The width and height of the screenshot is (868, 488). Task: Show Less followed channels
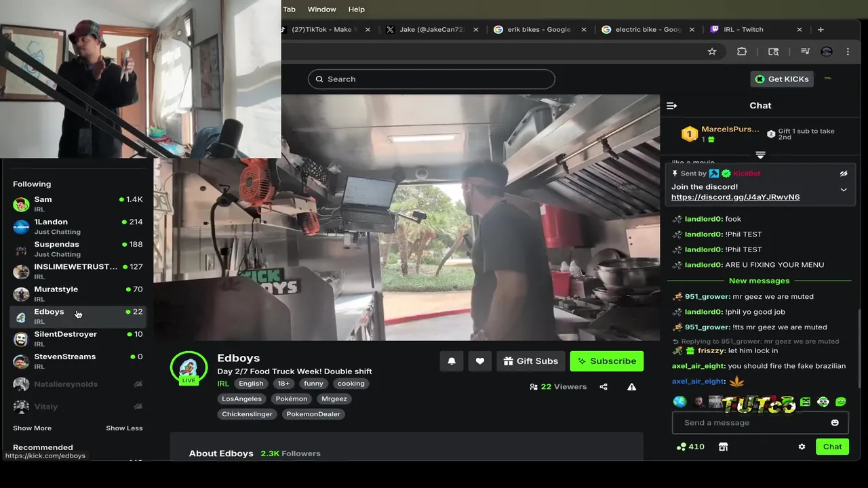(x=124, y=428)
